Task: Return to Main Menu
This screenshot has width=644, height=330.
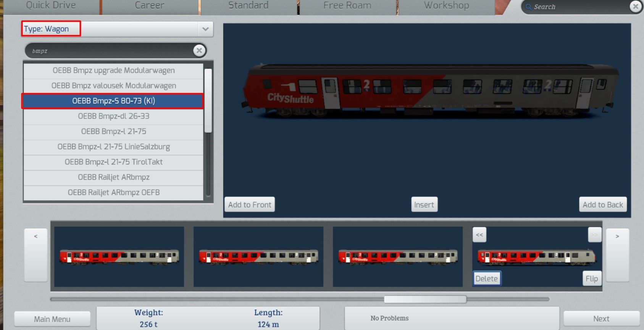Action: [52, 319]
